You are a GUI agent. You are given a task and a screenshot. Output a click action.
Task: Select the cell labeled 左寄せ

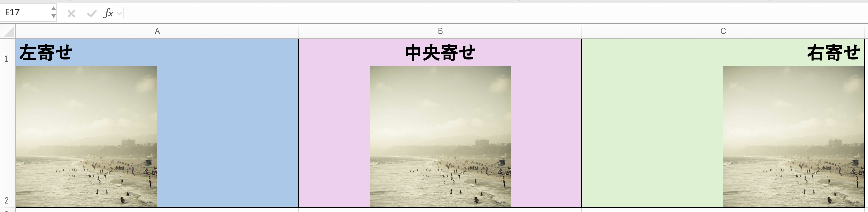point(157,53)
